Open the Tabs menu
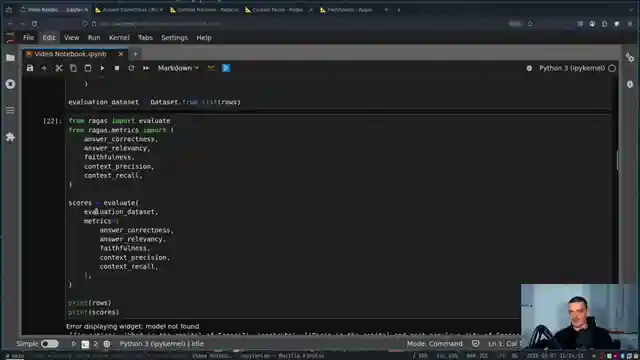This screenshot has width=640, height=360. pyautogui.click(x=145, y=38)
